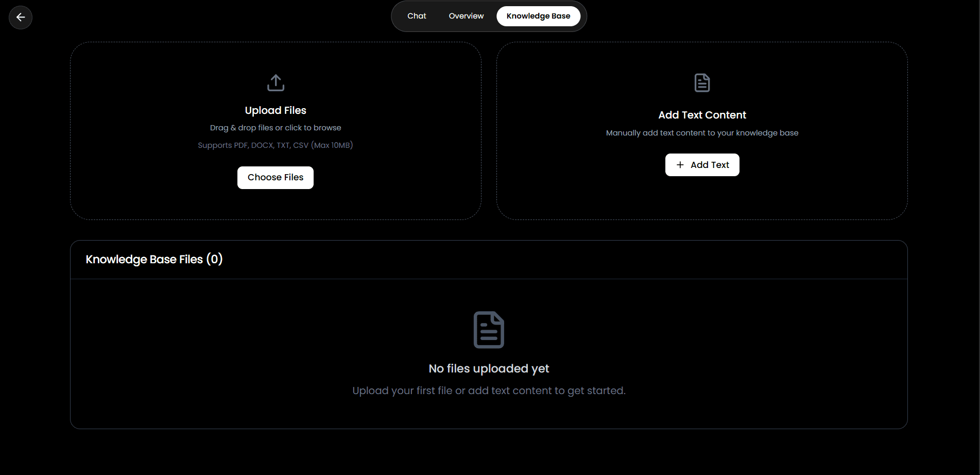Click the back arrow to return
980x475 pixels.
20,17
